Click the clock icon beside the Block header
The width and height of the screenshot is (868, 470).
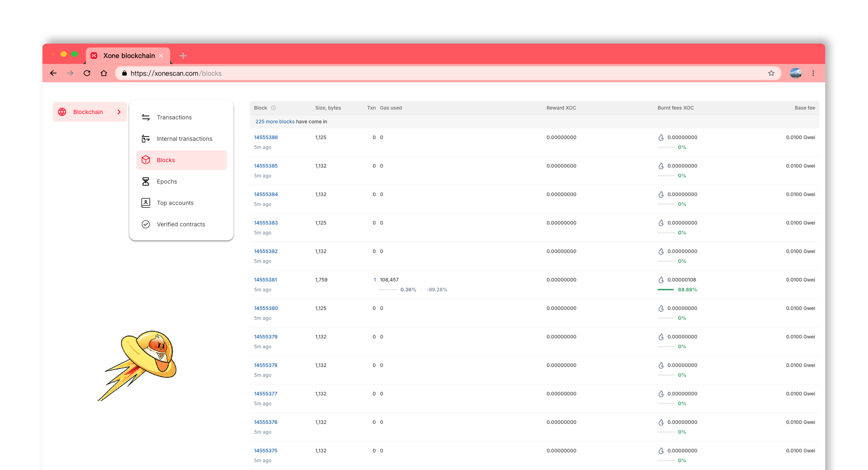273,108
